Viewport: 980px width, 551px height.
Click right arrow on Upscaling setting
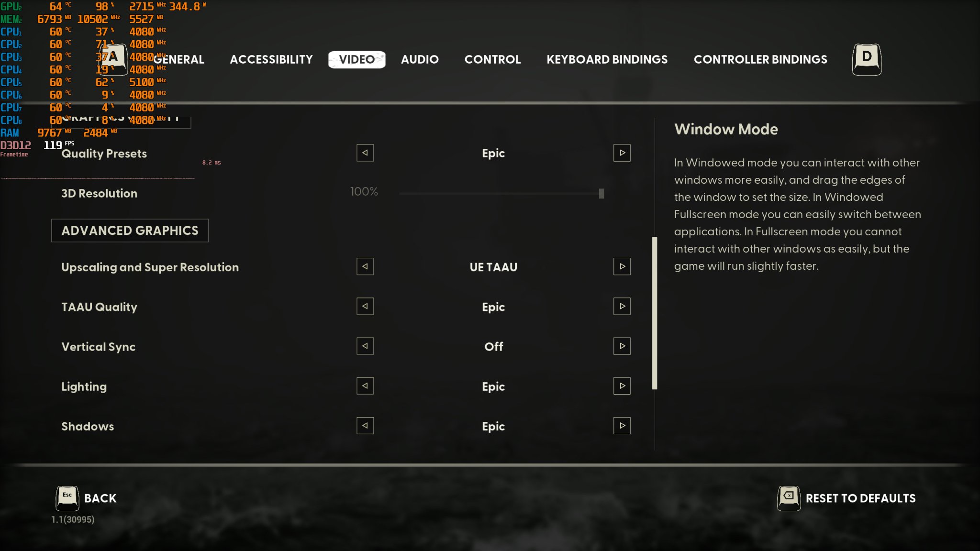coord(621,266)
